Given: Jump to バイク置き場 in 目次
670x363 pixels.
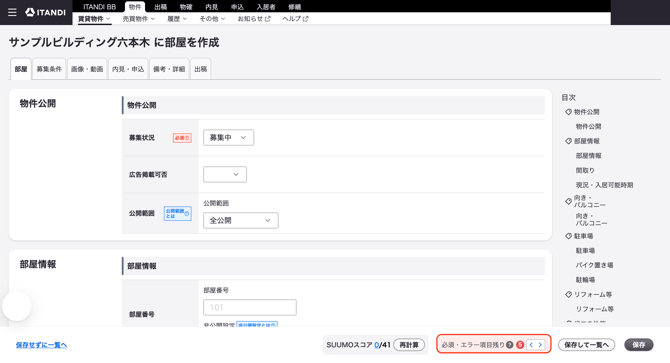Looking at the screenshot, I should click(x=594, y=265).
